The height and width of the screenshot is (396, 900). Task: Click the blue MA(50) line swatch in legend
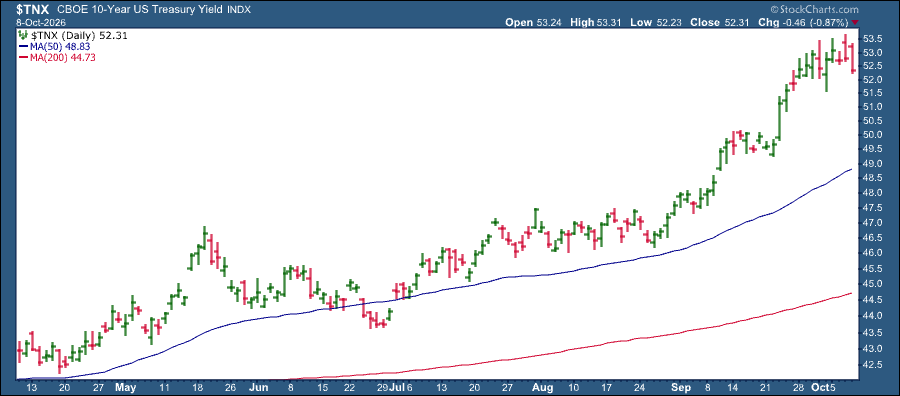point(24,46)
